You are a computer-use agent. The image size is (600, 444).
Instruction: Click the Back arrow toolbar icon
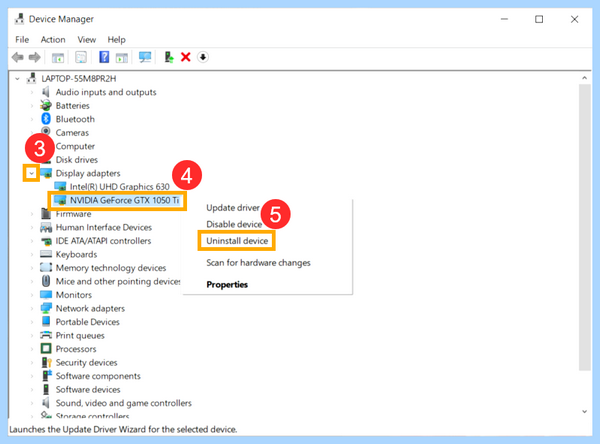[18, 57]
